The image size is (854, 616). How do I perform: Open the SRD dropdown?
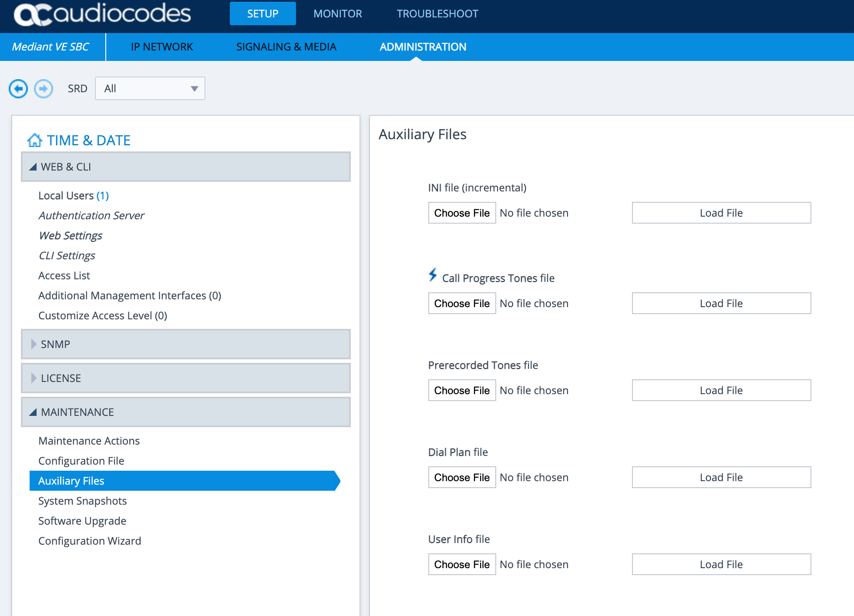pos(150,88)
